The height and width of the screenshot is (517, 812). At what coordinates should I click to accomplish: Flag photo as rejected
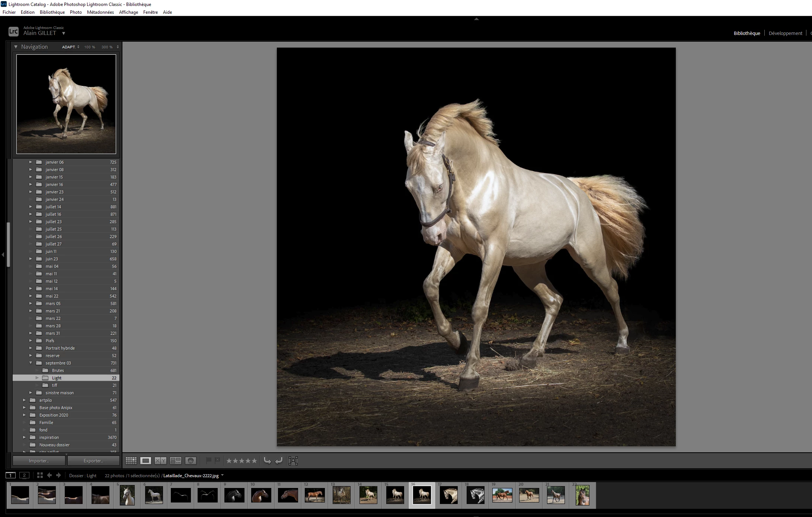[x=217, y=460]
